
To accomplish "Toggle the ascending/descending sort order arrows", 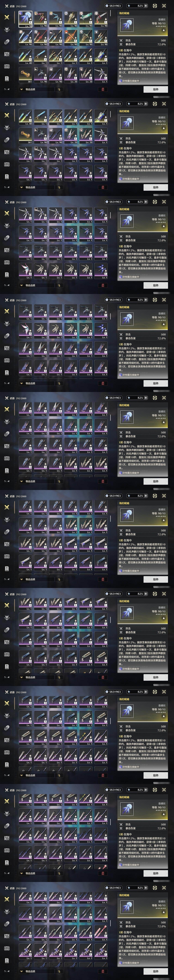I will pyautogui.click(x=59, y=89).
